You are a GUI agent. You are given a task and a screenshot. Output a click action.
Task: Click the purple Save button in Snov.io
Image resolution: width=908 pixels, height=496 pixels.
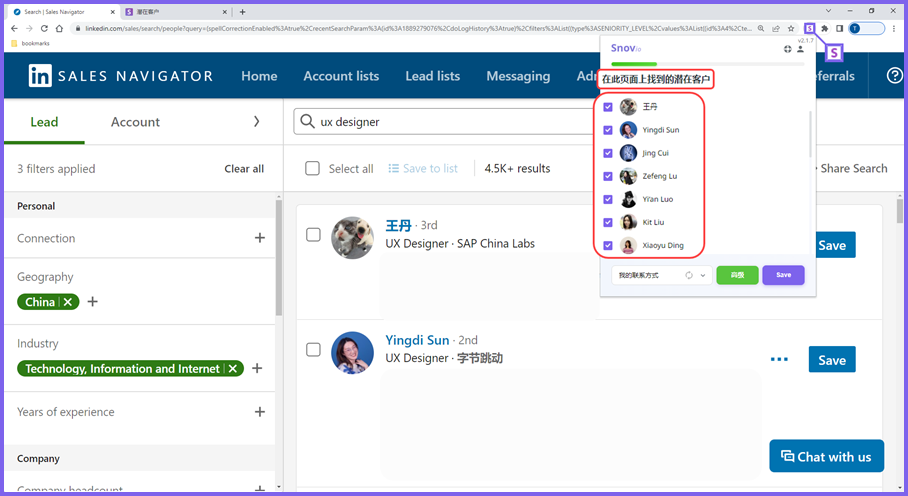tap(783, 275)
